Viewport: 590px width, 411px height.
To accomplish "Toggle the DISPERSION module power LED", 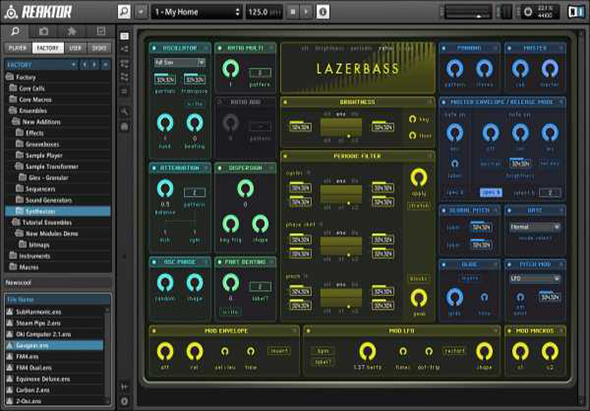I will pos(219,168).
